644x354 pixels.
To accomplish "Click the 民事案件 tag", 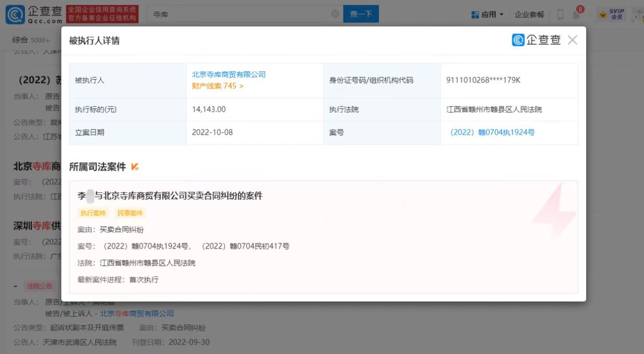I will [x=130, y=213].
